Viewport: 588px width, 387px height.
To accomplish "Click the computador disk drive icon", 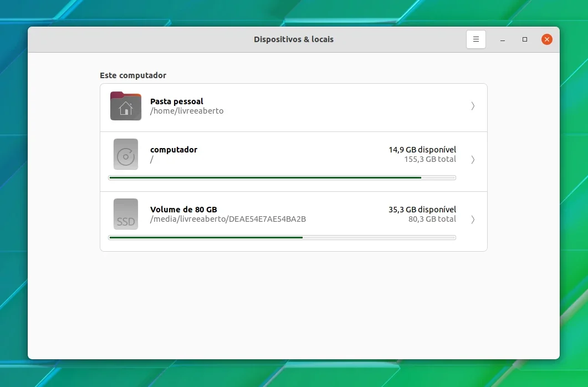I will pos(126,154).
